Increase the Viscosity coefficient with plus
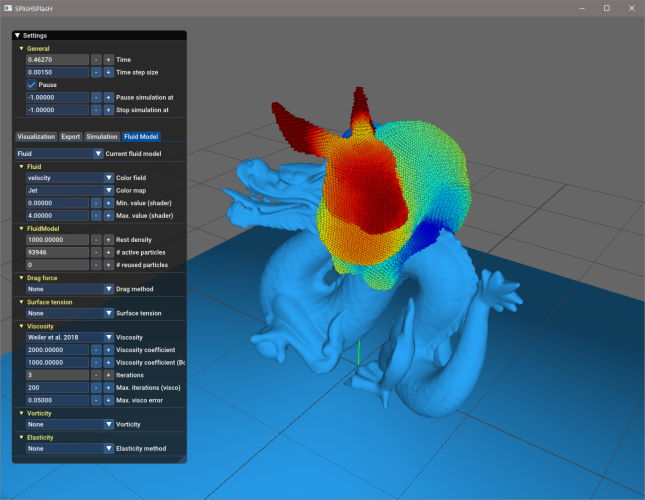The width and height of the screenshot is (645, 500). point(108,350)
